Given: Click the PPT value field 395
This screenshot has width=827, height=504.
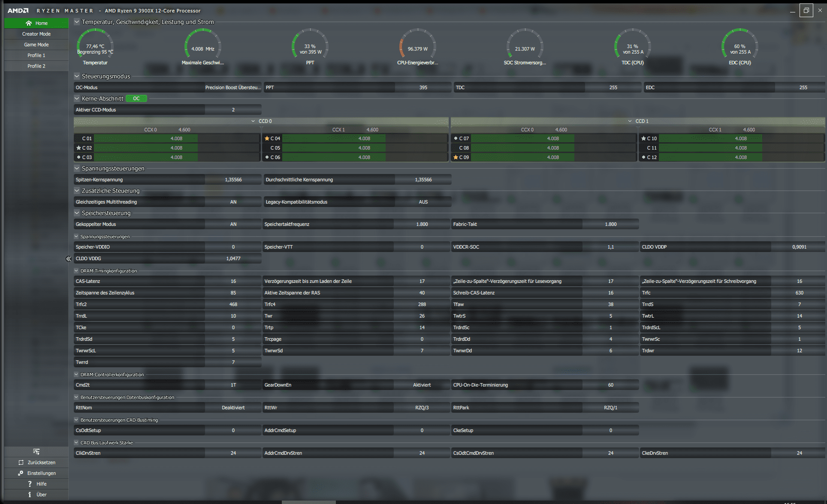Looking at the screenshot, I should point(423,87).
